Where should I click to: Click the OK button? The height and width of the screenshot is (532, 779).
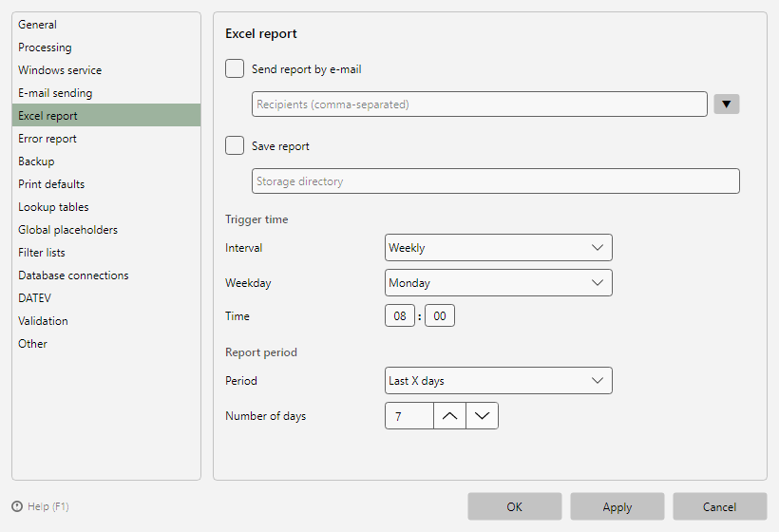tap(515, 506)
